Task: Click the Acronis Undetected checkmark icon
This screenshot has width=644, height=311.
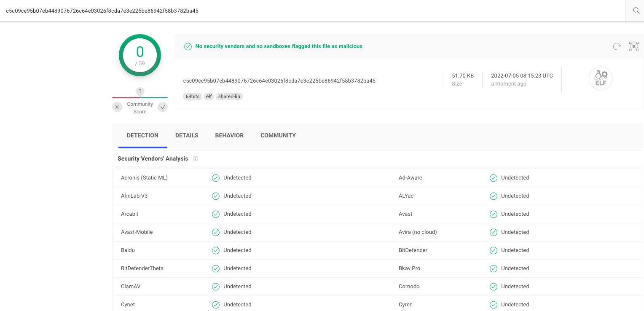Action: (216, 178)
